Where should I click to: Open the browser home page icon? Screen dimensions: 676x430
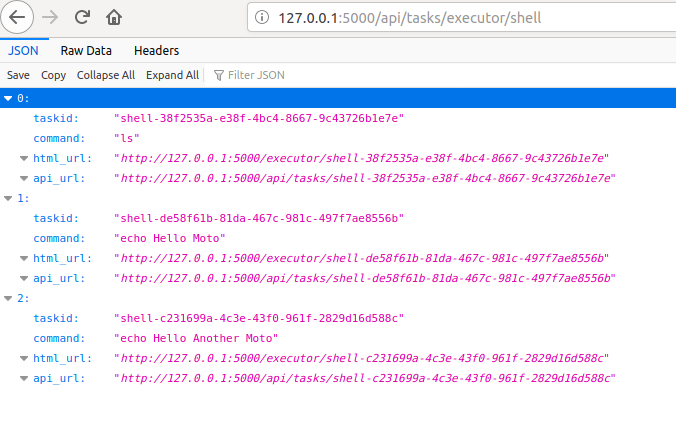(x=114, y=18)
